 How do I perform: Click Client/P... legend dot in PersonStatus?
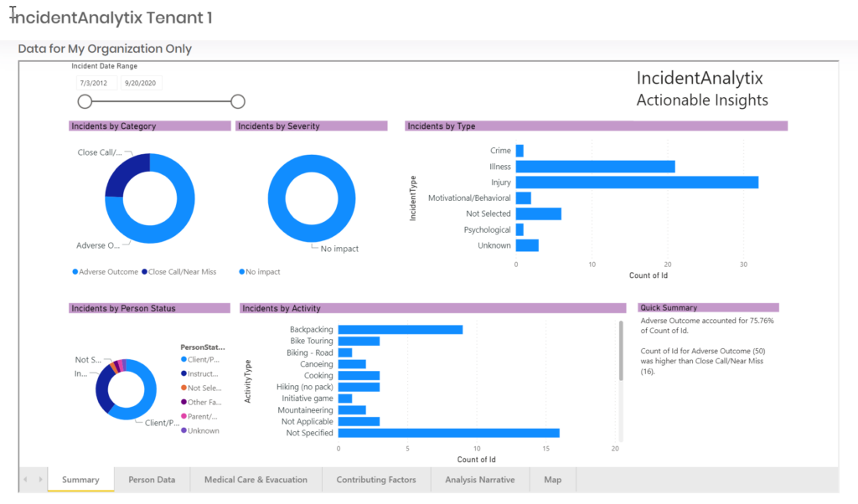[183, 359]
